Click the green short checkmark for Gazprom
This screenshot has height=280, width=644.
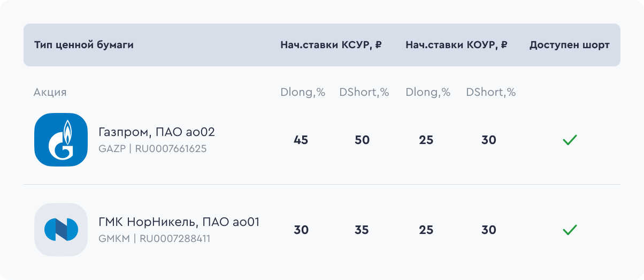click(x=570, y=140)
